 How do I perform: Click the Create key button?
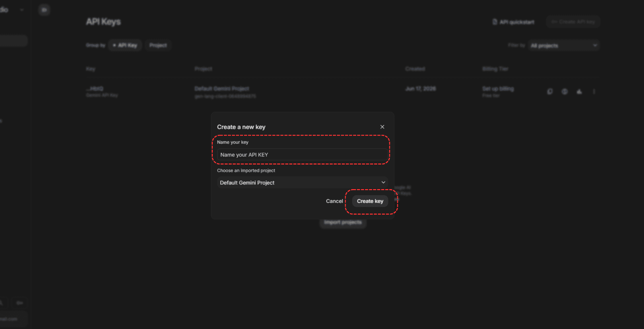coord(370,201)
